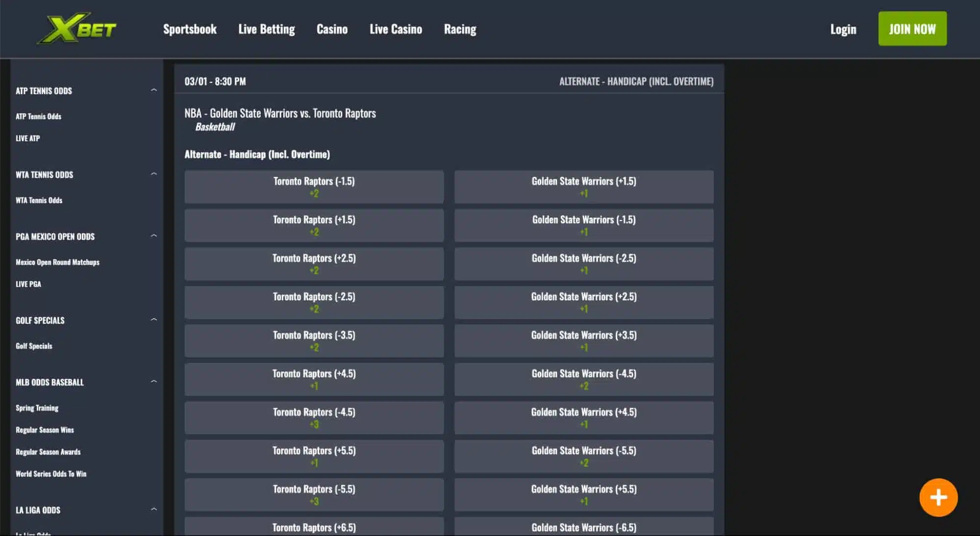Click the orange plus floating button
The height and width of the screenshot is (536, 980).
pos(938,497)
